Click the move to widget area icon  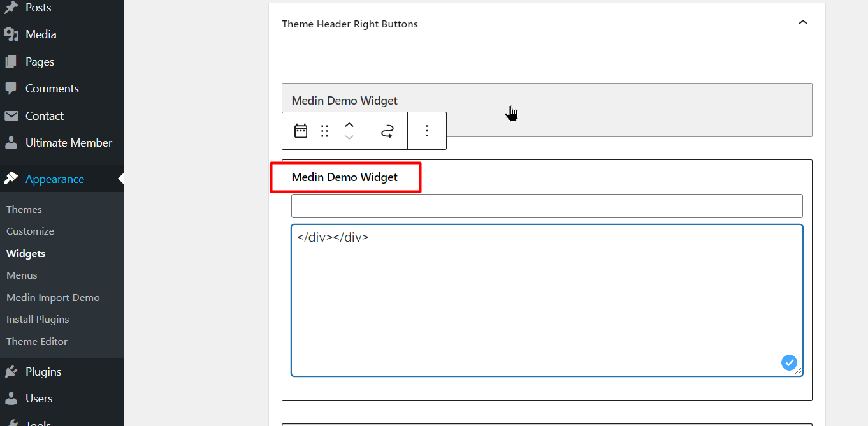(x=387, y=131)
